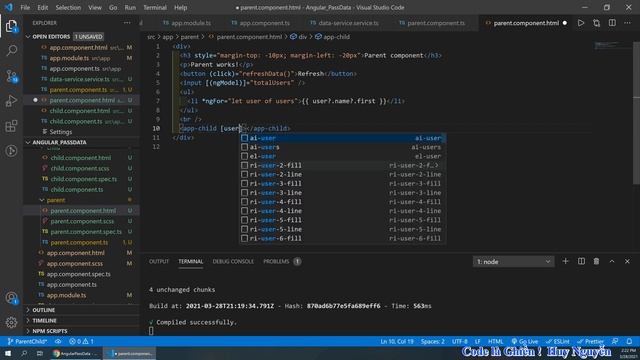Click the Open Changes icon in the editor toolbar
Screen dimensions: 640x360
click(596, 23)
